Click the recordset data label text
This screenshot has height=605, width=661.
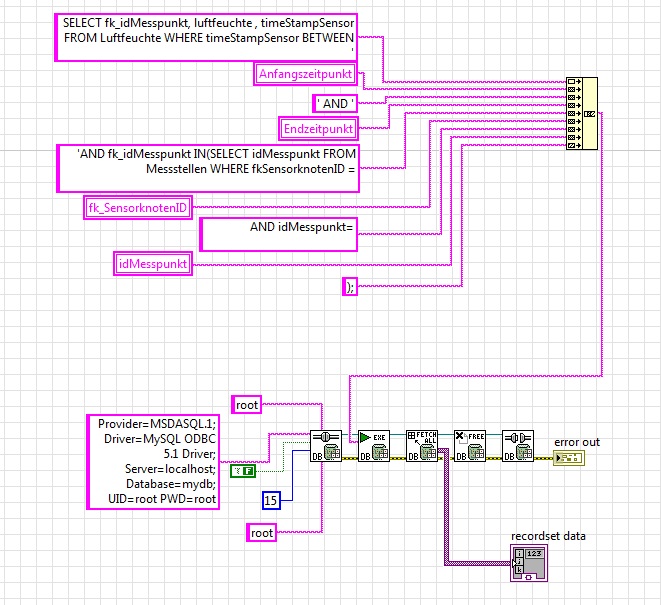point(548,536)
